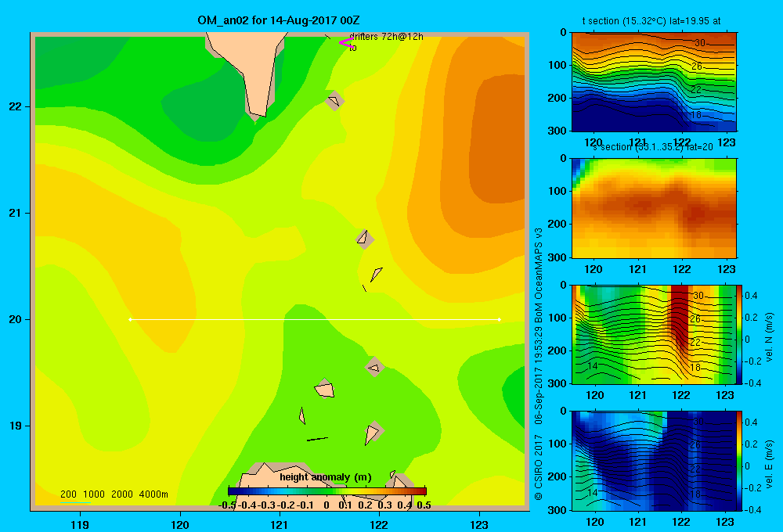Click the island just below latitude 21

click(365, 239)
